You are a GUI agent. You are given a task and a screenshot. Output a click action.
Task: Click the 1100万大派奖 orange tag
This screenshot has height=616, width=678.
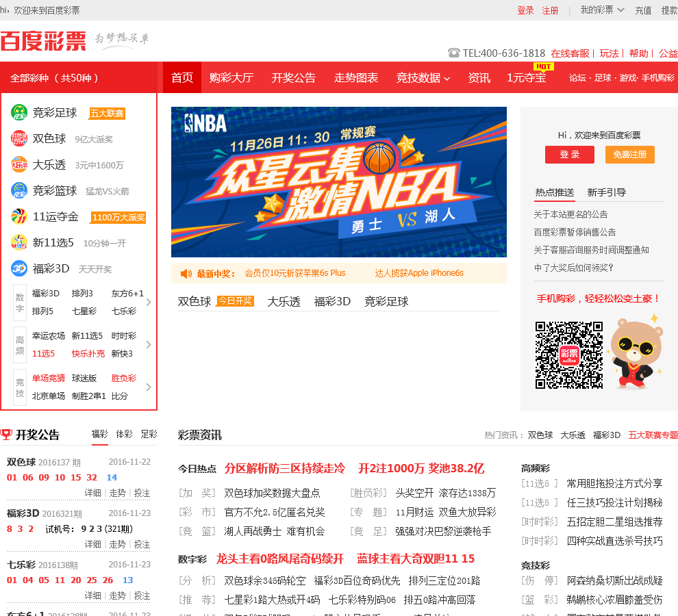[x=118, y=217]
